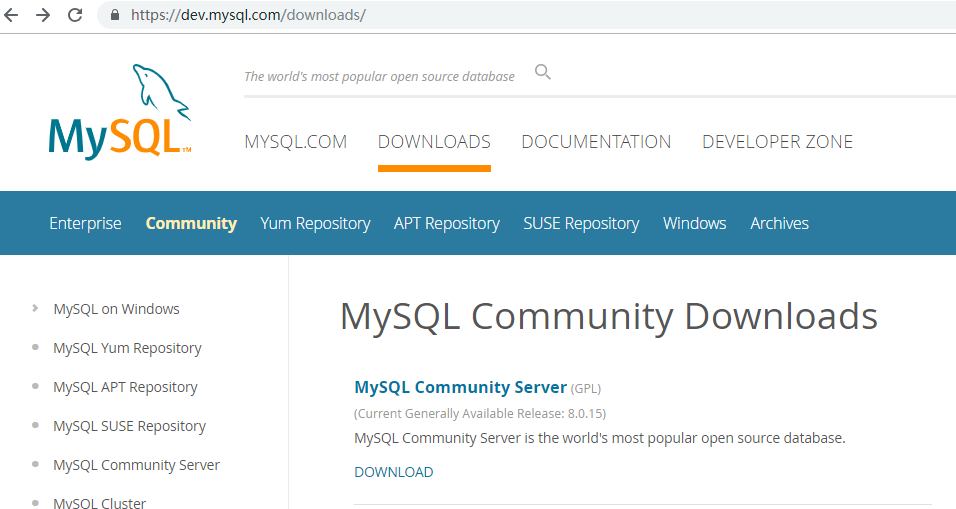Screen dimensions: 956x509
Task: Click the padlock site security icon
Action: point(115,15)
